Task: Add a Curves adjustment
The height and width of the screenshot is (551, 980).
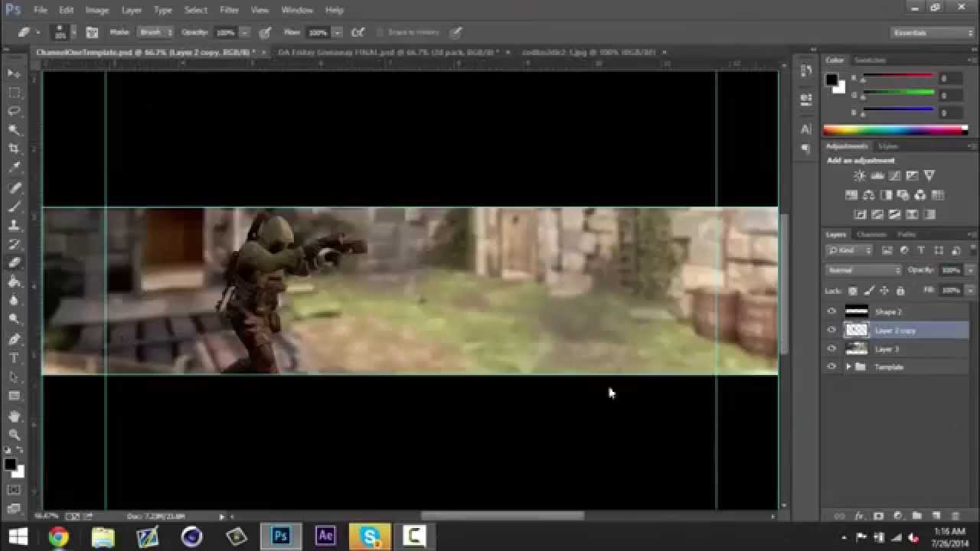Action: (895, 176)
